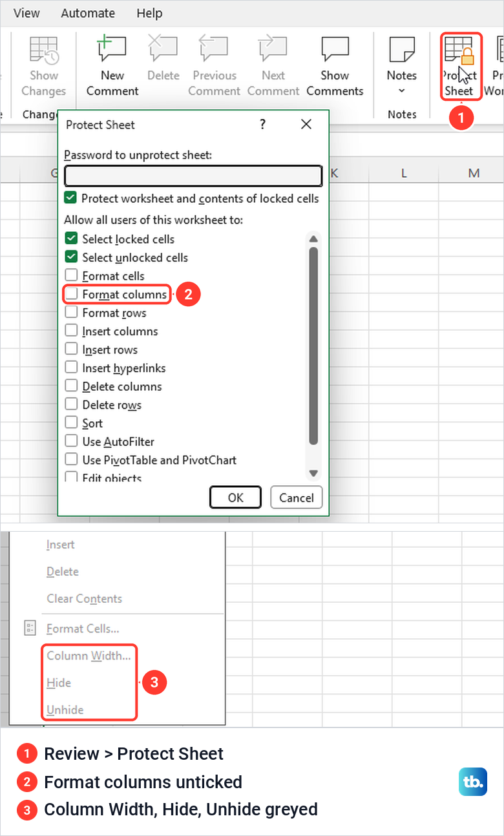Image resolution: width=504 pixels, height=836 pixels.
Task: Close the Protect Sheet dialog
Action: tap(306, 124)
